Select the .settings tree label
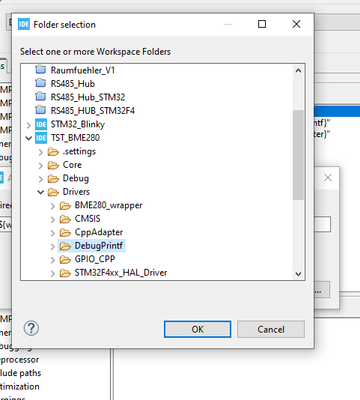 (x=79, y=151)
